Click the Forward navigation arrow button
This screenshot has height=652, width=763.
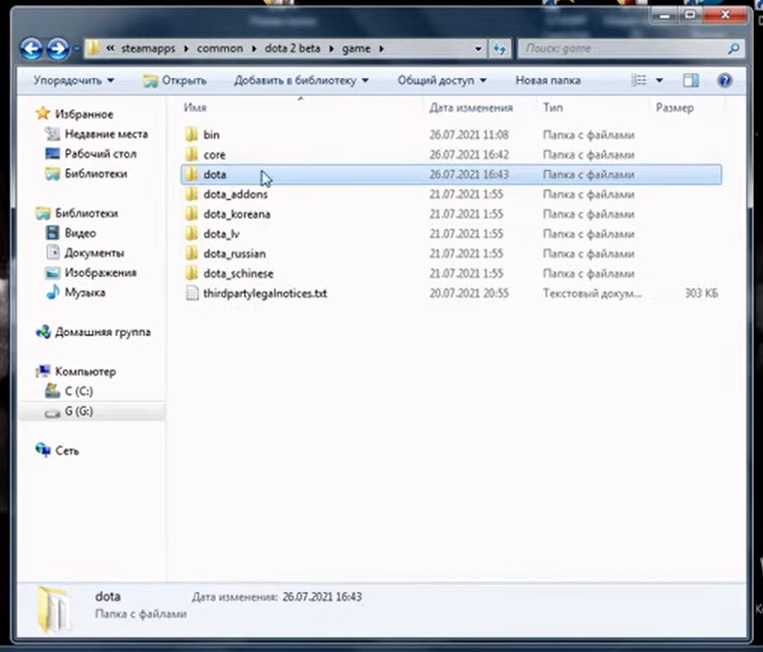click(x=57, y=48)
